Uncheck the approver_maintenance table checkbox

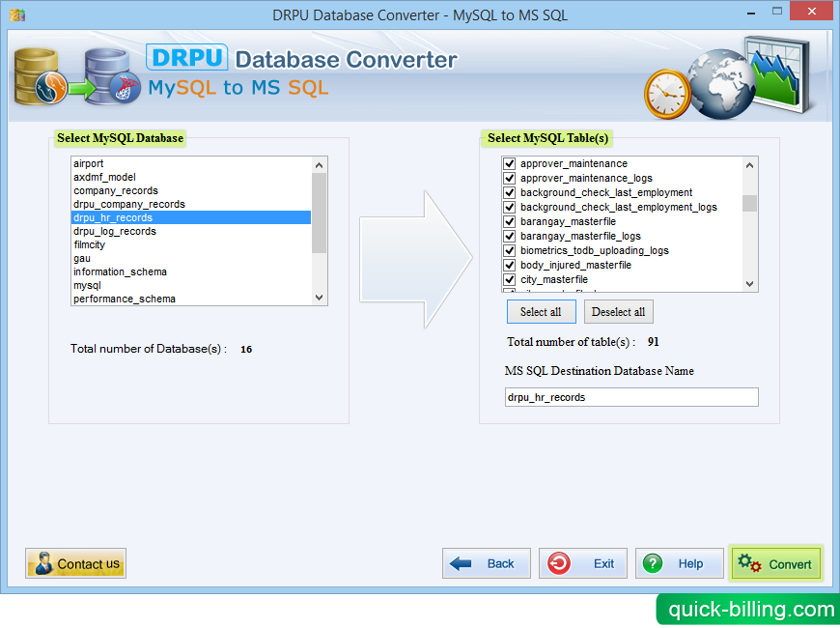click(509, 163)
